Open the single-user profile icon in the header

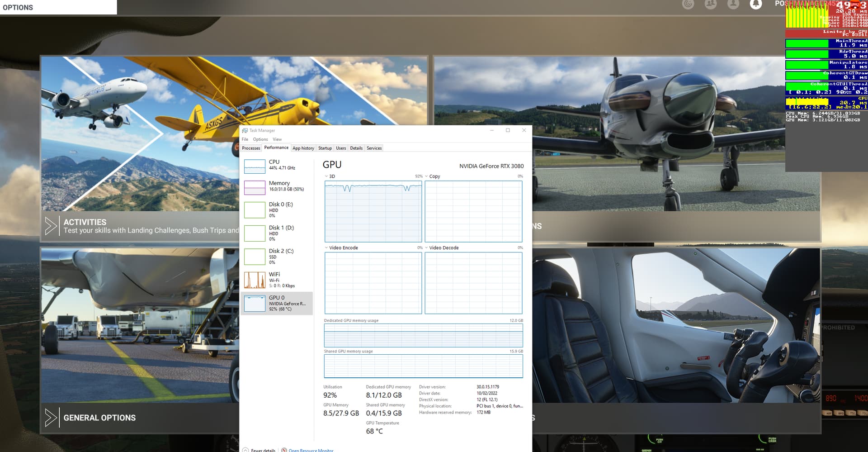coord(733,4)
